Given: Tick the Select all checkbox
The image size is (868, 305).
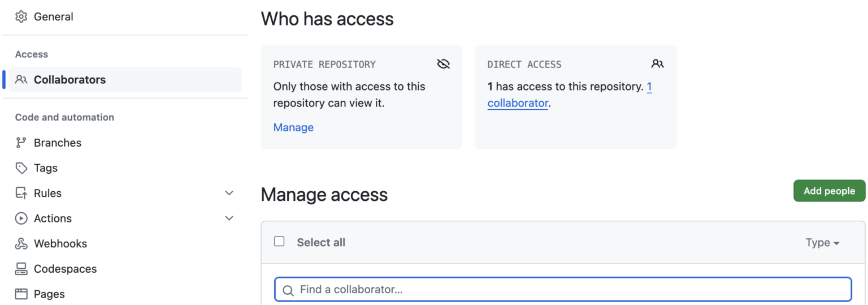Looking at the screenshot, I should 279,242.
